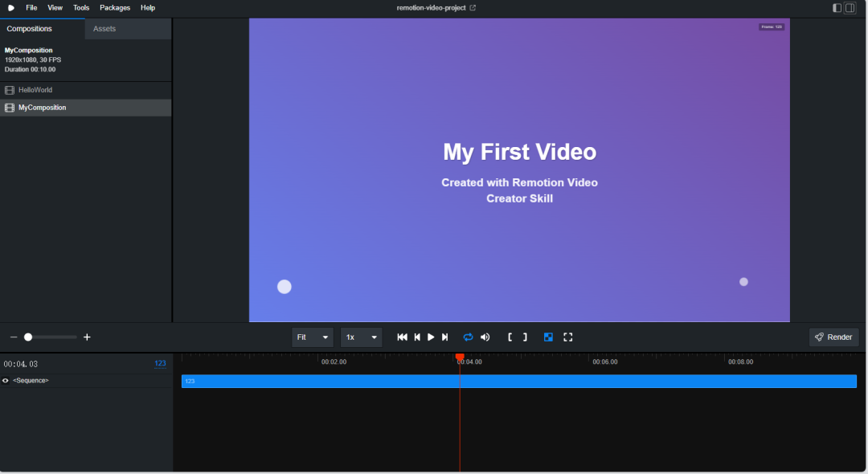
Task: Select the HelloWorld composition
Action: [x=35, y=90]
